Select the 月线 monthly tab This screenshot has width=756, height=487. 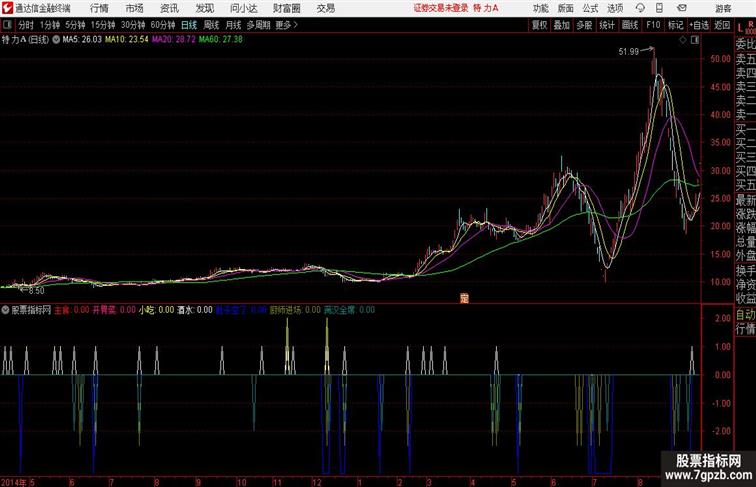[233, 25]
